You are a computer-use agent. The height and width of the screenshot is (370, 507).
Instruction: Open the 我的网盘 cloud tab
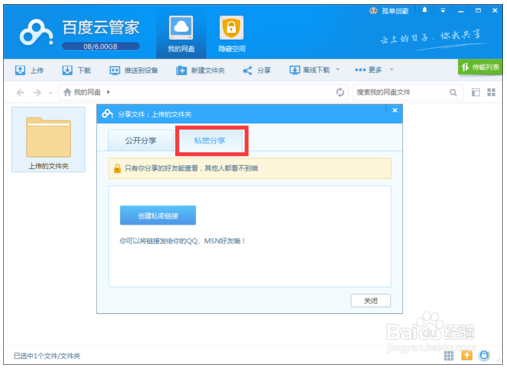181,34
